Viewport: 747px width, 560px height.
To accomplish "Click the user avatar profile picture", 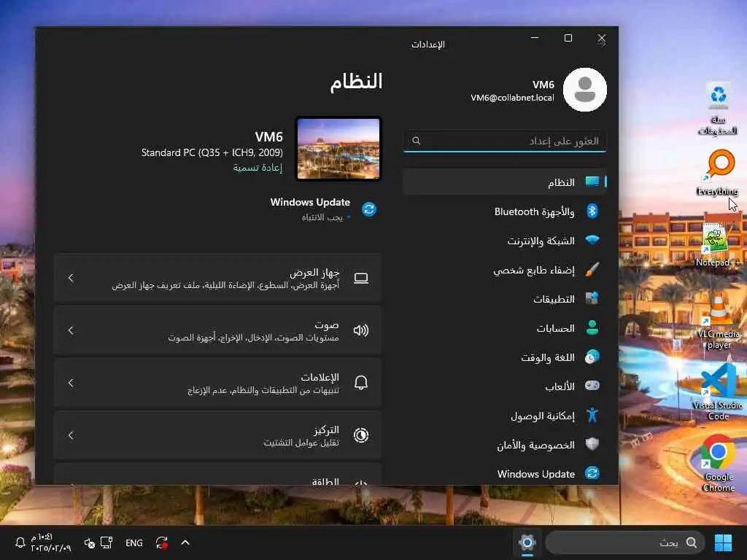I will (x=584, y=90).
